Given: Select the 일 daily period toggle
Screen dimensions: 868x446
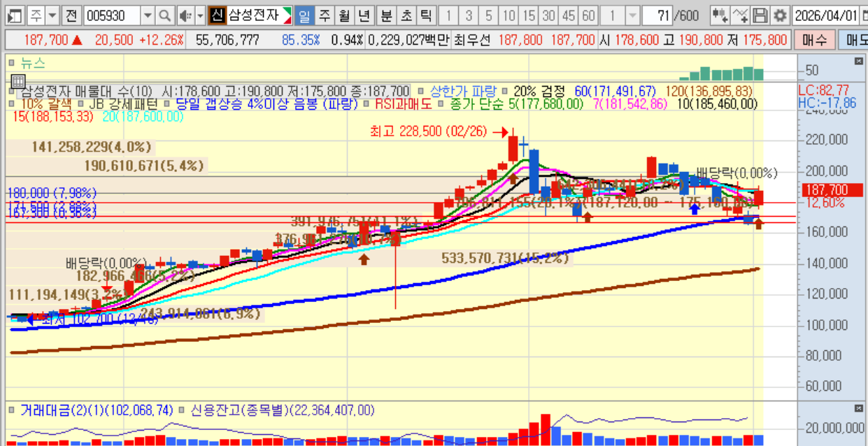Looking at the screenshot, I should 304,15.
